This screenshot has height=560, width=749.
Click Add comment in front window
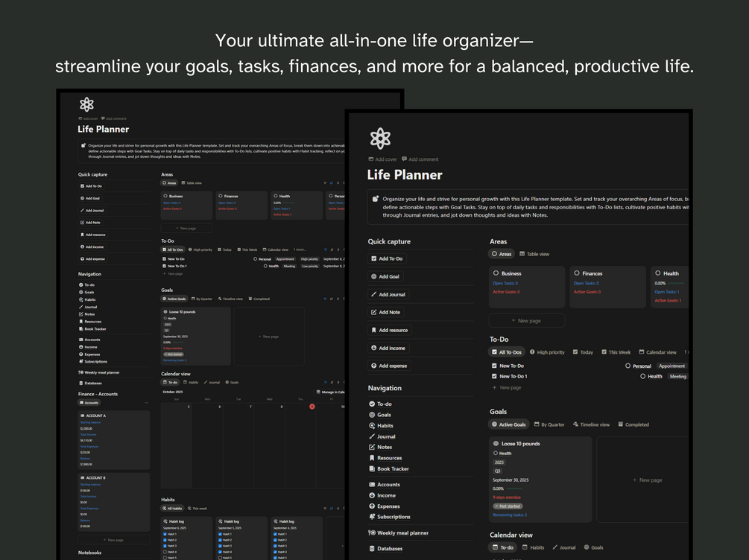[x=420, y=159]
